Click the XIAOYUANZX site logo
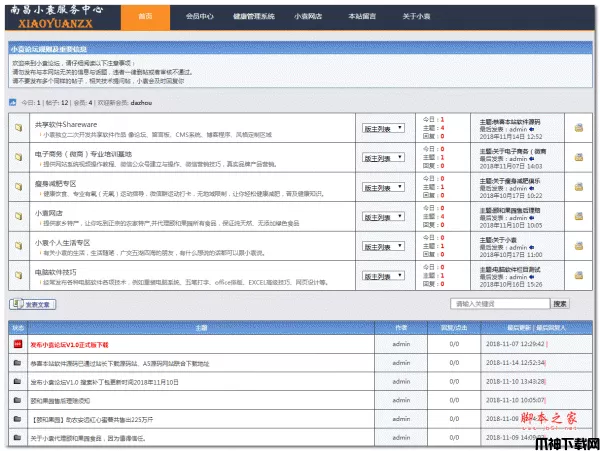This screenshot has height=451, width=600. click(x=56, y=24)
